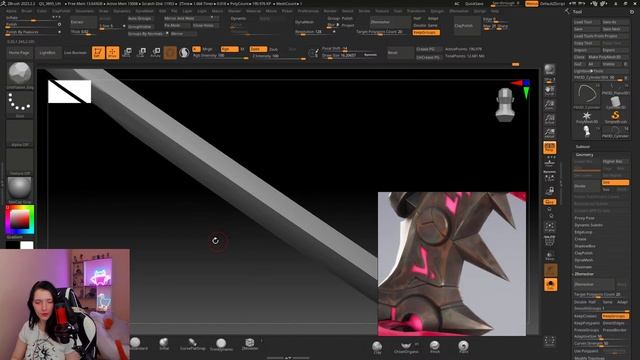Toggle the Rgb paint mode button
The width and height of the screenshot is (640, 360).
229,49
